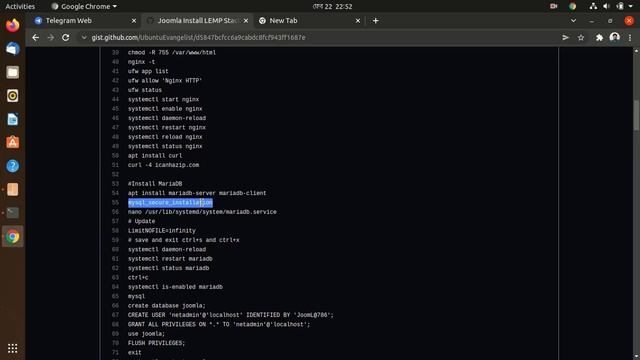Open the clock and calendar panel
This screenshot has height=360, width=640.
(x=332, y=6)
